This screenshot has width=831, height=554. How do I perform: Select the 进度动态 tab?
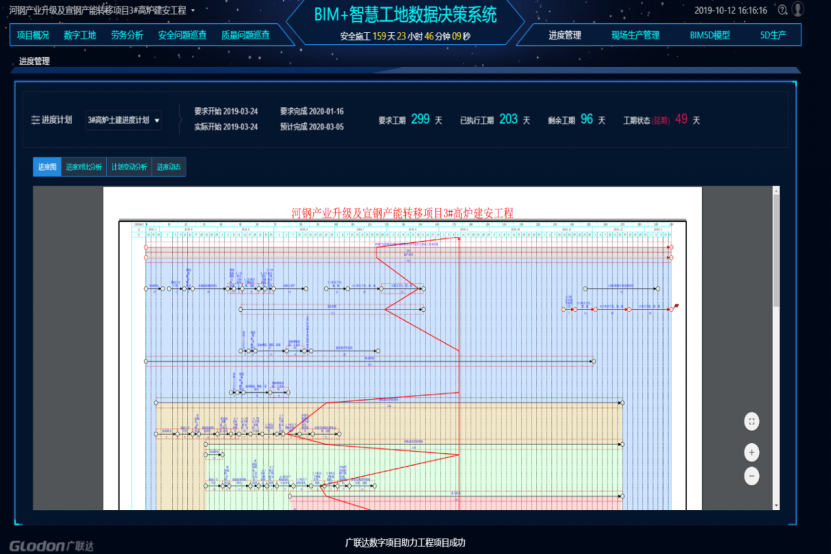[168, 167]
